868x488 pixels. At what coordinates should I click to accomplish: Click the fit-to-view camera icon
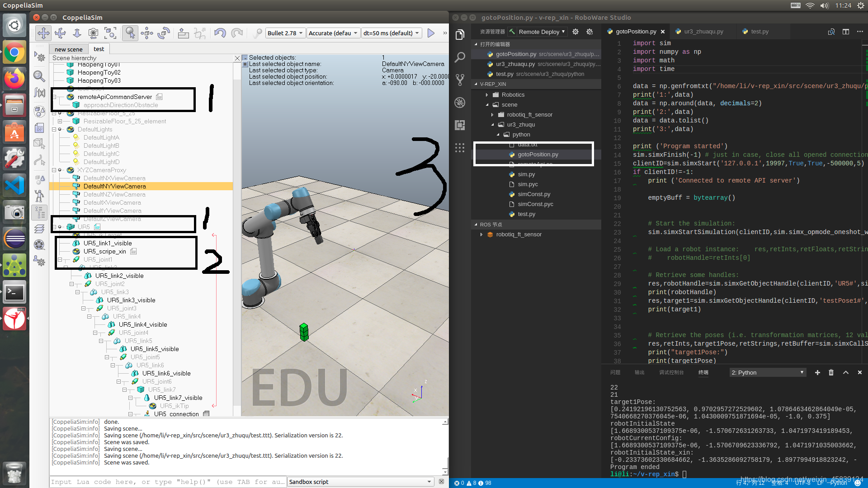110,33
